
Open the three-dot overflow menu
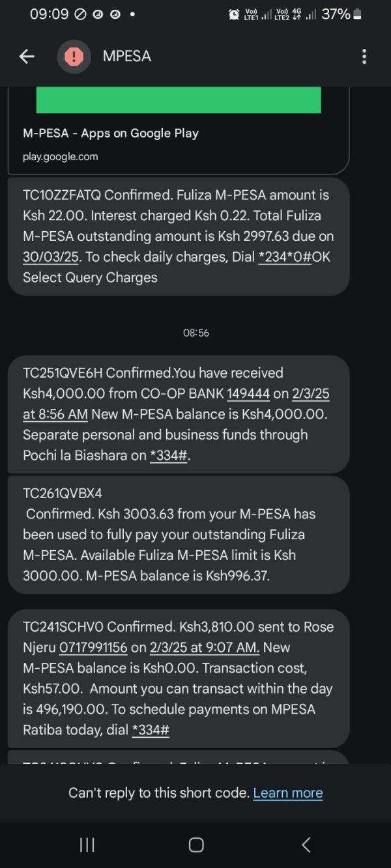pyautogui.click(x=364, y=57)
